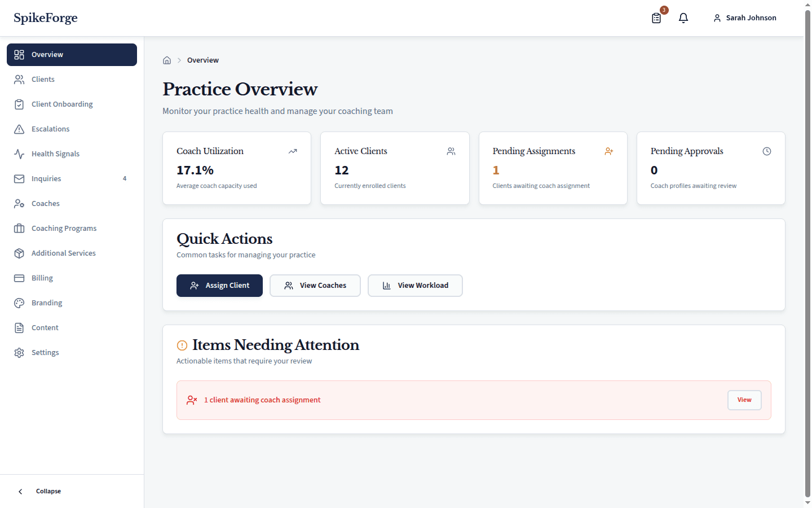Image resolution: width=812 pixels, height=508 pixels.
Task: Select the Coaches people icon in sidebar
Action: 19,203
